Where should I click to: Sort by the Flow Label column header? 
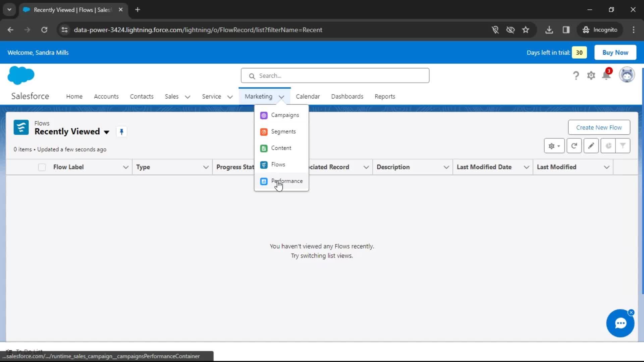[68, 167]
